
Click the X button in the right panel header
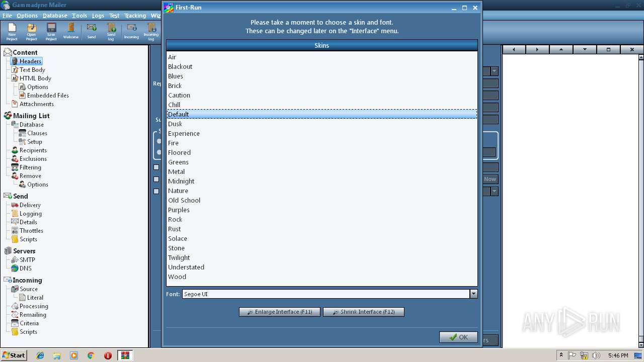point(632,49)
